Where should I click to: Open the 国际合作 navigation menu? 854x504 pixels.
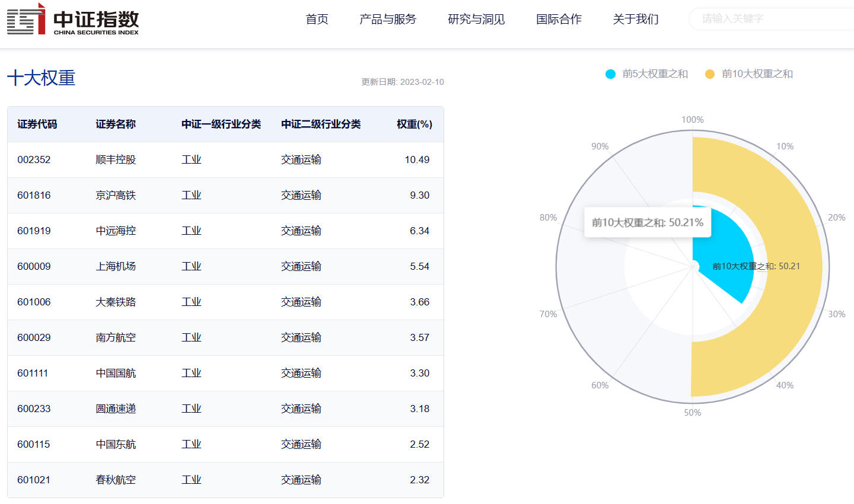[558, 19]
